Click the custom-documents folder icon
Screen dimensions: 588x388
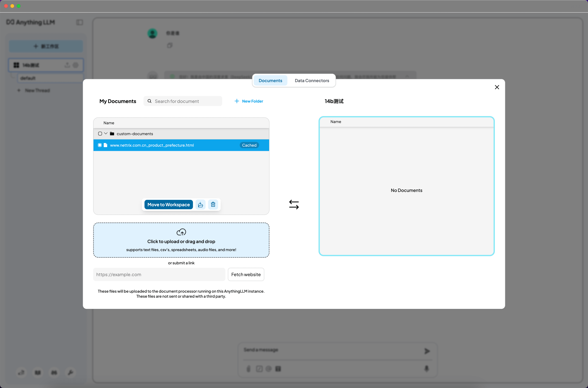pyautogui.click(x=112, y=134)
